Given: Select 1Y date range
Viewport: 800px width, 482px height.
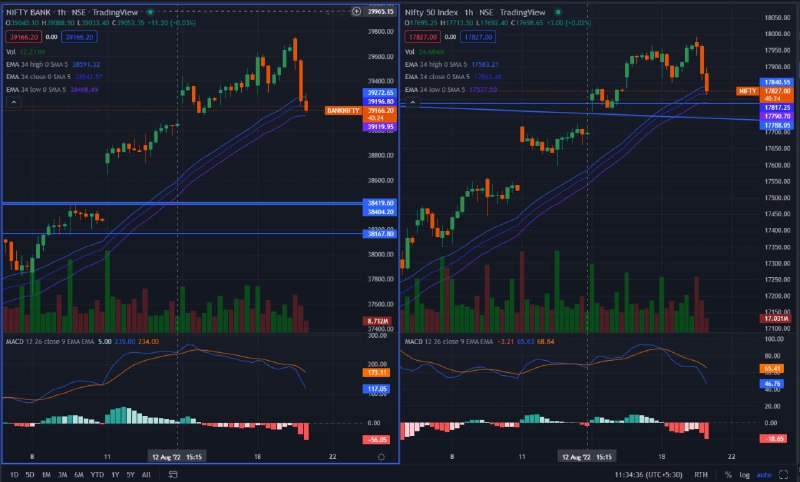Looking at the screenshot, I should tap(115, 475).
